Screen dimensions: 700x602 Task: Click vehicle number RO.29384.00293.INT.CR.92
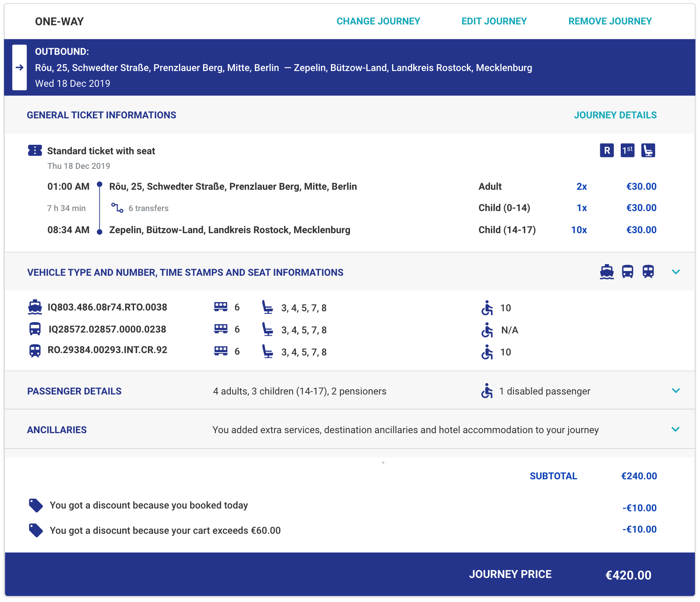click(x=107, y=350)
